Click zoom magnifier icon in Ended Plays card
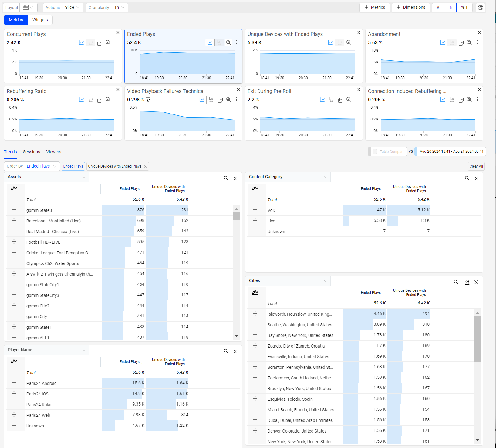Screen dimensions: 496x448 tap(228, 43)
